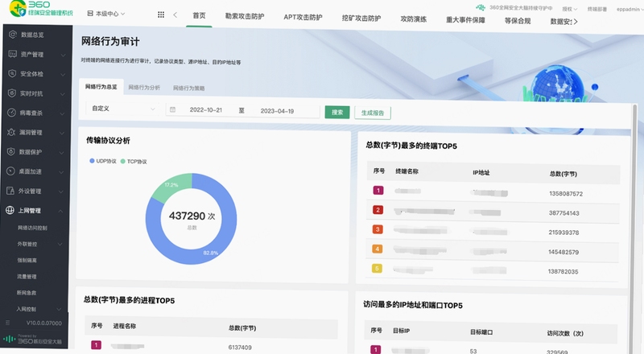Click the 本级中心 server icon

pyautogui.click(x=90, y=14)
